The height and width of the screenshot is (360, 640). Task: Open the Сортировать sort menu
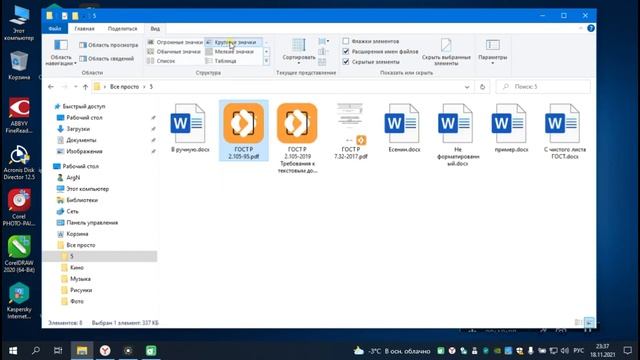point(298,51)
